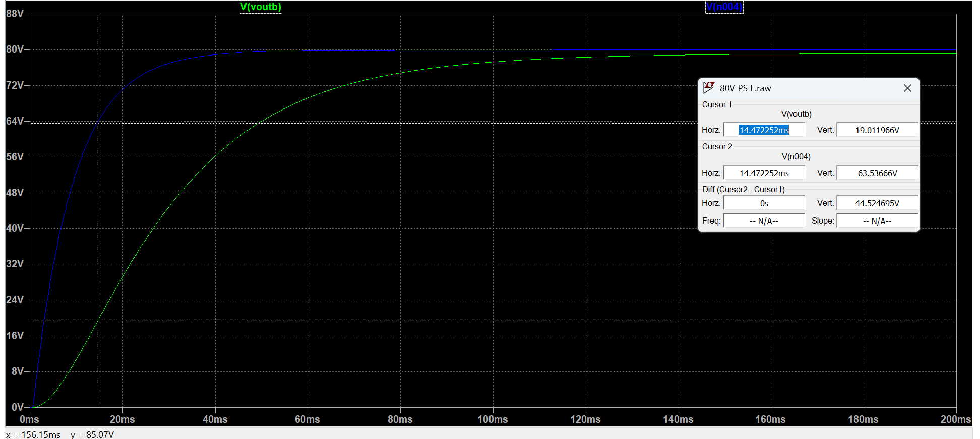Click the 40V label on vertical axis

[x=15, y=228]
